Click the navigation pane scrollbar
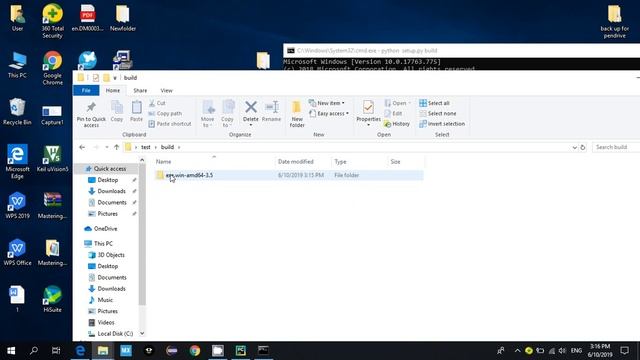Screen dimensions: 640x360 (x=142, y=235)
